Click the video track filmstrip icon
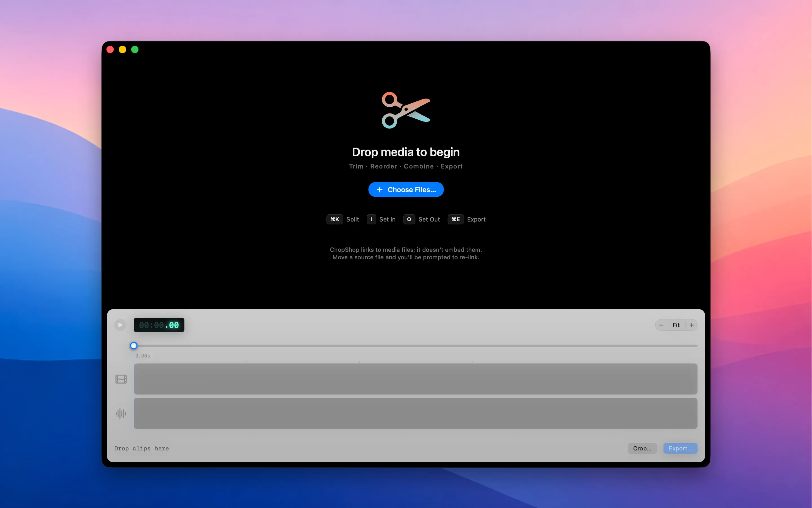The height and width of the screenshot is (508, 812). click(121, 379)
